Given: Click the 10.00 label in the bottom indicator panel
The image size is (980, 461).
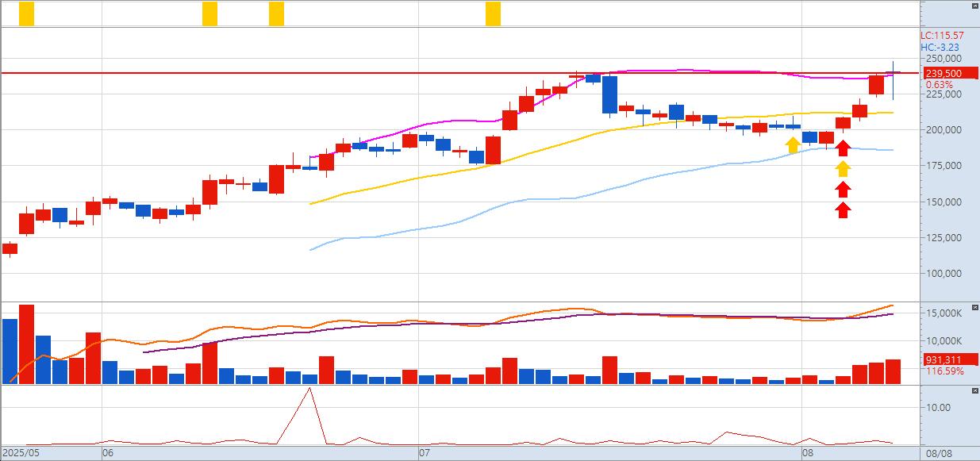Looking at the screenshot, I should tap(938, 408).
